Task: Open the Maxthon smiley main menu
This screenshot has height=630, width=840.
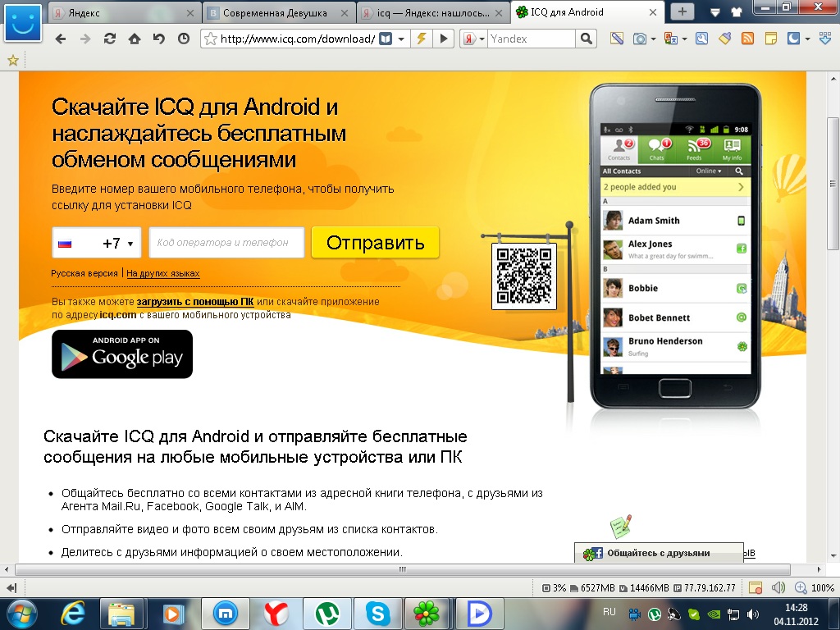Action: click(22, 22)
